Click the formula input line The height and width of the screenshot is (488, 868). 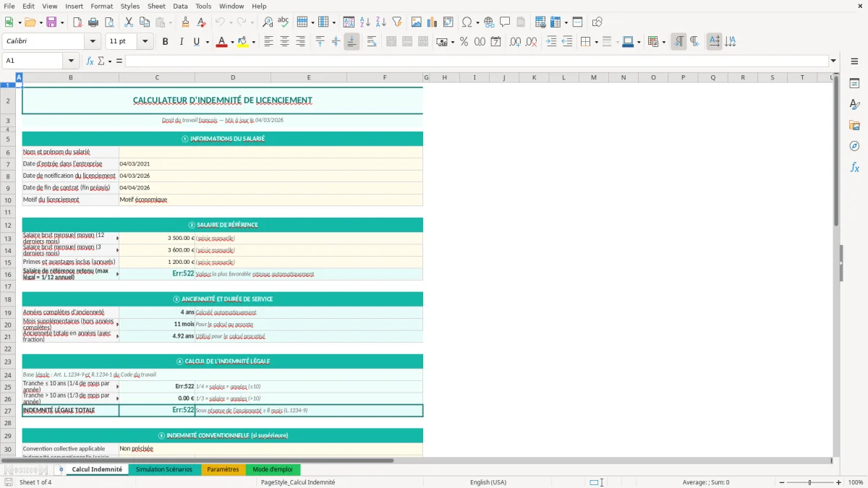tap(476, 61)
